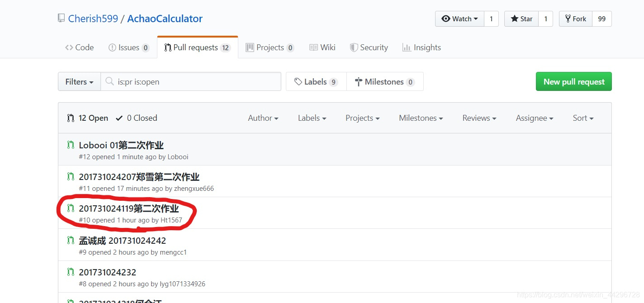
Task: Click the fork count 99
Action: coord(601,19)
